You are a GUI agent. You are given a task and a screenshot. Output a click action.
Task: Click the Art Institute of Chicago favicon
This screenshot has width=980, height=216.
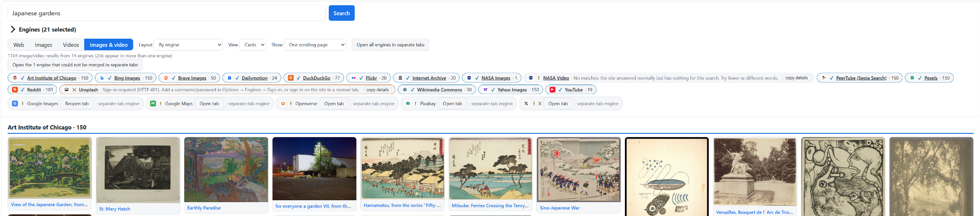[x=15, y=78]
